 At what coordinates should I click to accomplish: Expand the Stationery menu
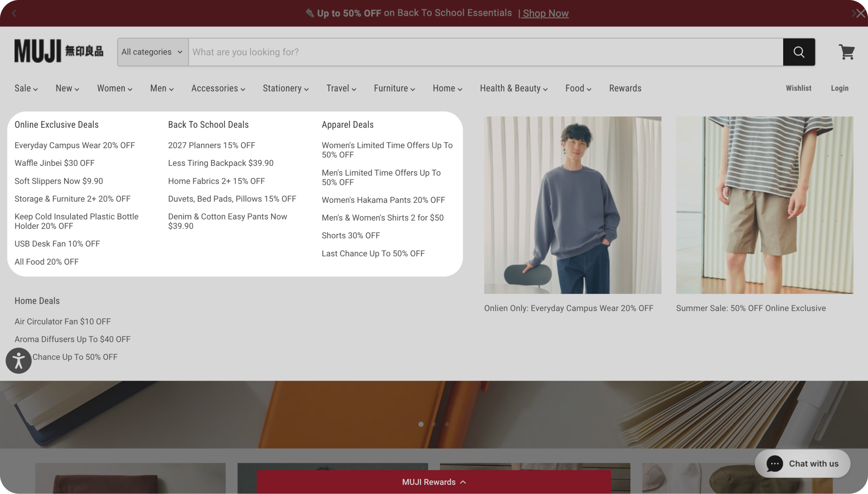(x=286, y=88)
